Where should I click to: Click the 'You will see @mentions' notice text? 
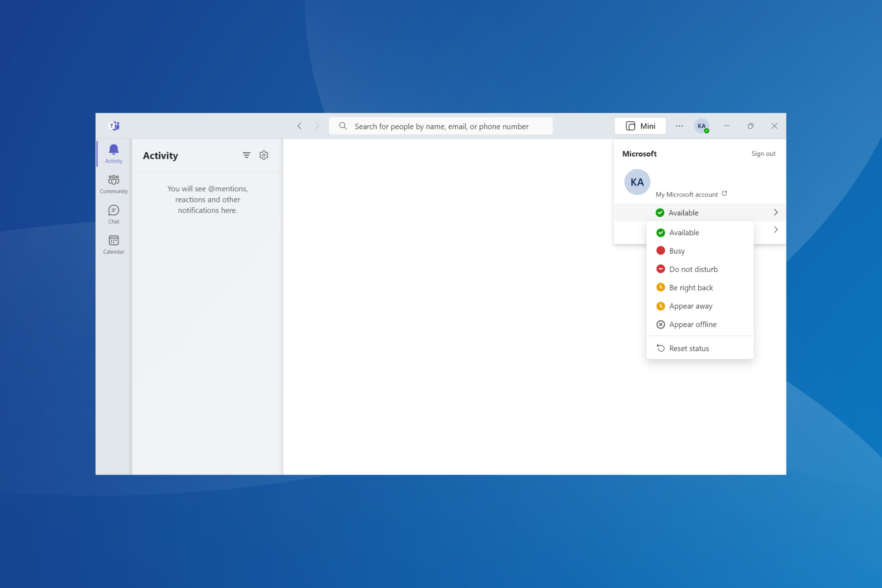coord(208,199)
